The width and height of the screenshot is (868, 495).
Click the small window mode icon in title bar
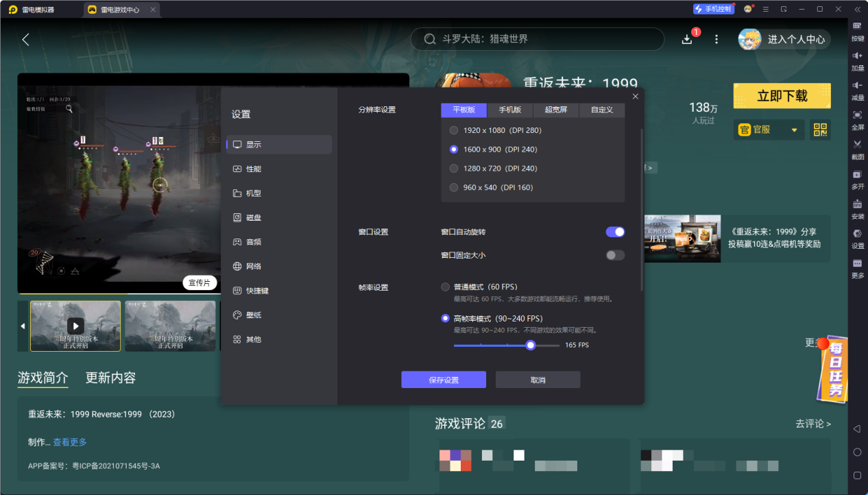pyautogui.click(x=783, y=10)
